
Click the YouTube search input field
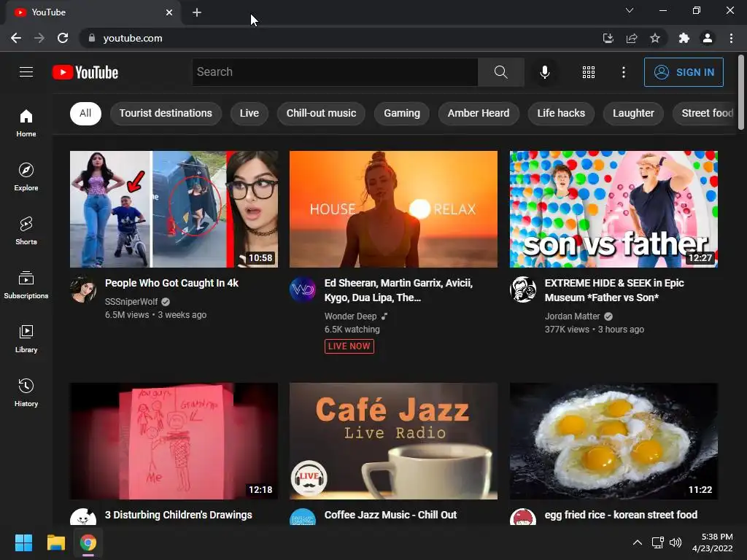335,72
